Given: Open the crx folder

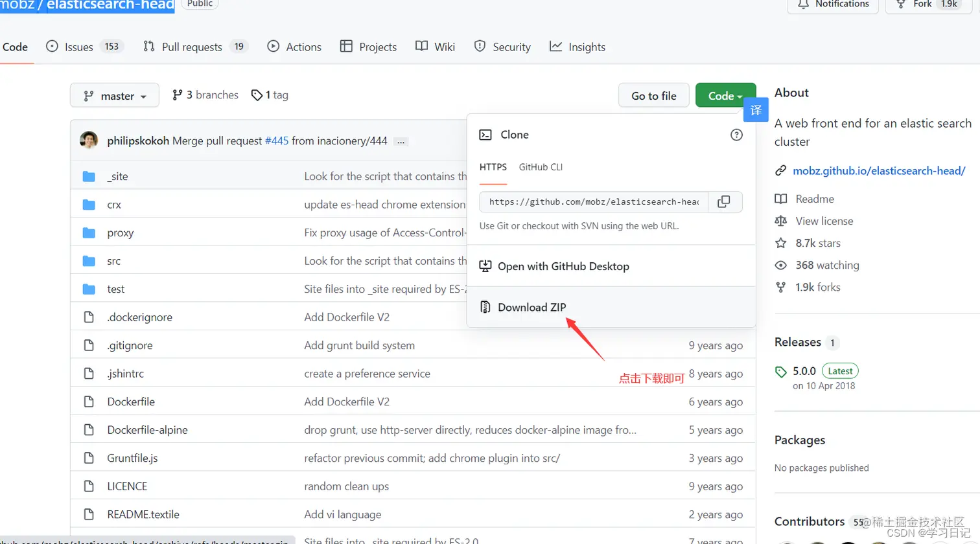Looking at the screenshot, I should (x=114, y=205).
